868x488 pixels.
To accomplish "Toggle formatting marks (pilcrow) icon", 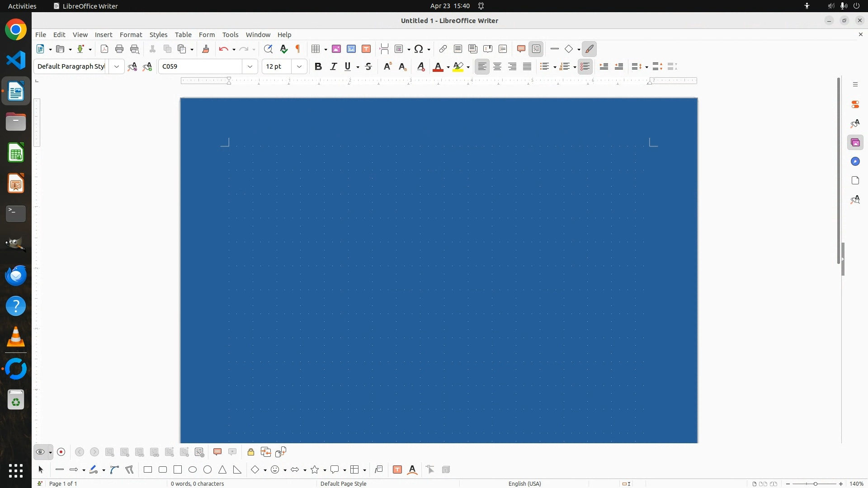I will point(298,49).
